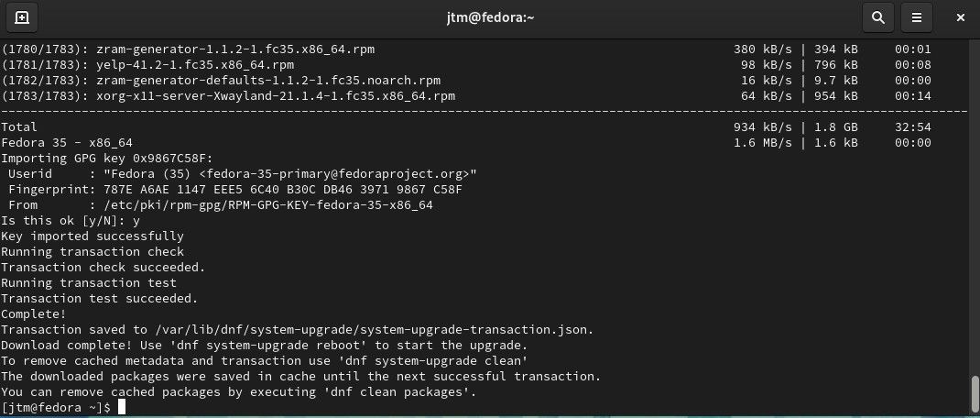This screenshot has width=980, height=418.
Task: Close the terminal window
Action: click(960, 16)
